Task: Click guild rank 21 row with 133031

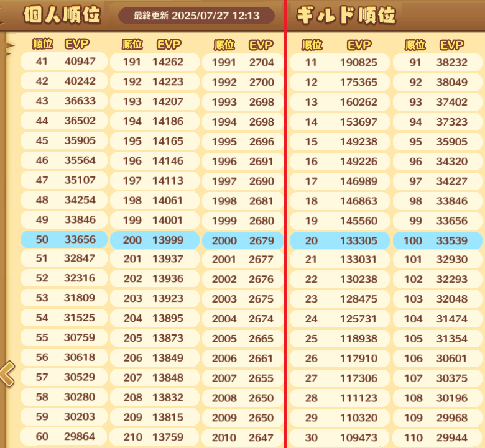Action: [x=339, y=259]
